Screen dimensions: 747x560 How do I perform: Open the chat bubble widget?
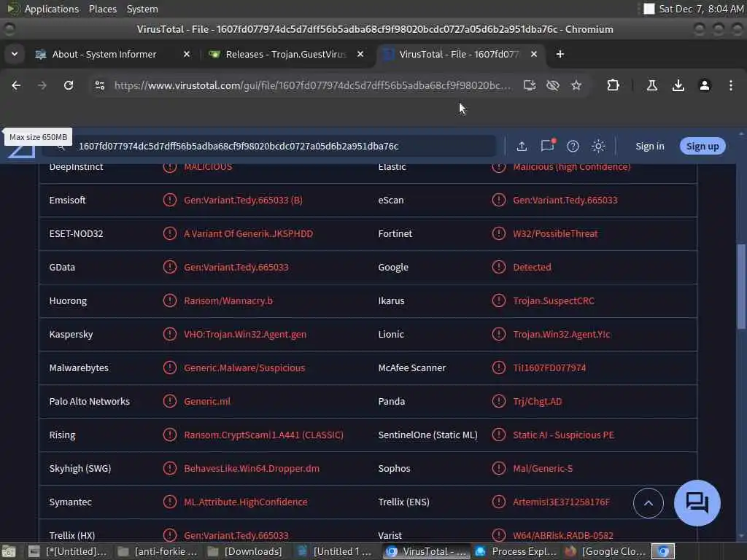(697, 503)
